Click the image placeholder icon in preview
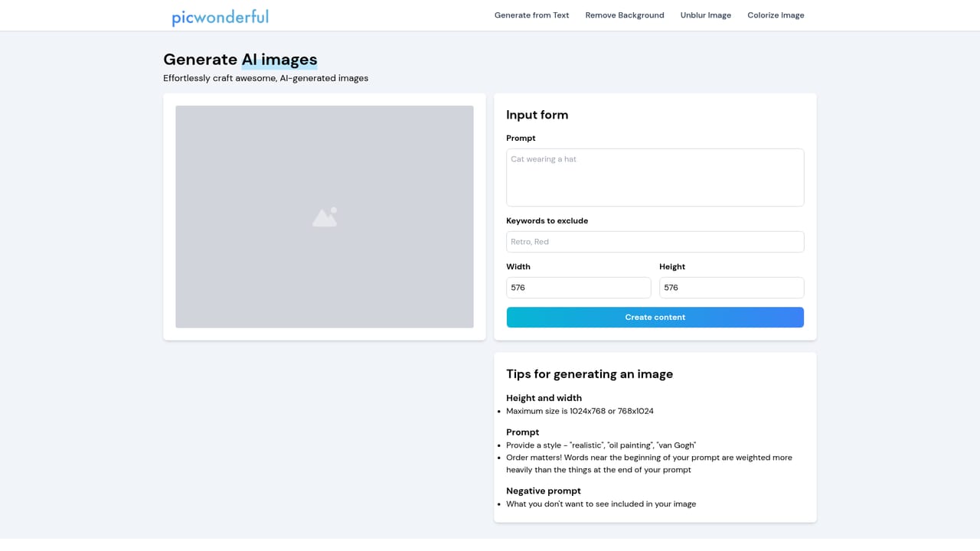The width and height of the screenshot is (980, 551). 325,217
